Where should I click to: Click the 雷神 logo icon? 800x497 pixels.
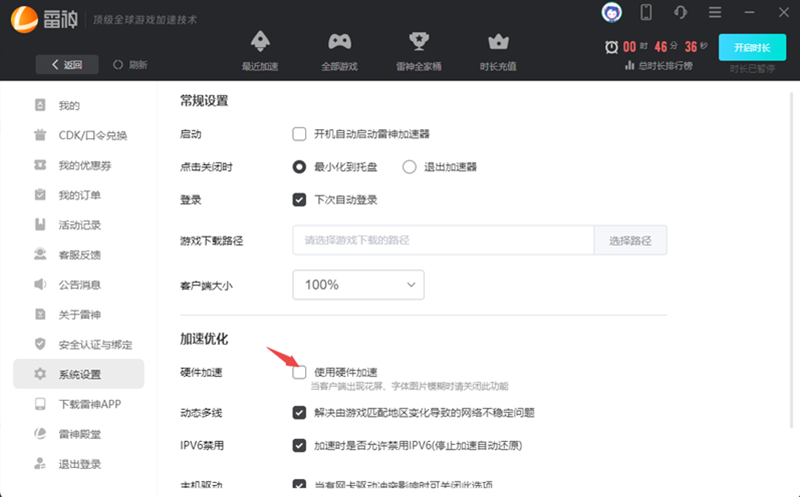coord(24,19)
